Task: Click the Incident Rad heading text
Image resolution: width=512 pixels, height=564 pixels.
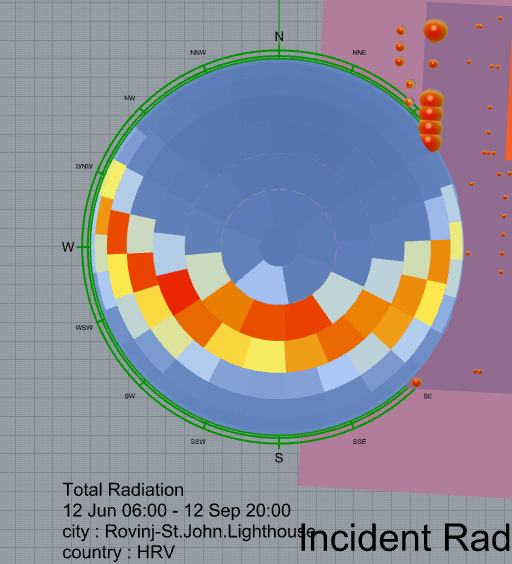Action: [405, 537]
